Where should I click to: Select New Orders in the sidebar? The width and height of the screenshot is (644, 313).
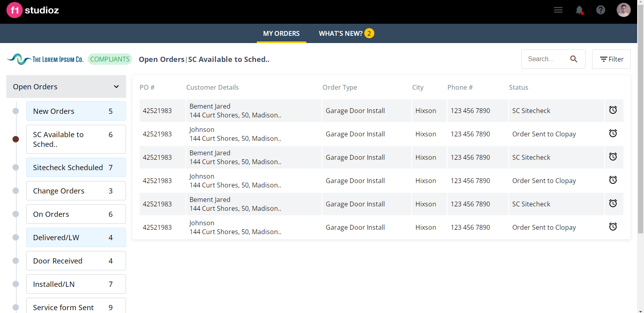76,111
